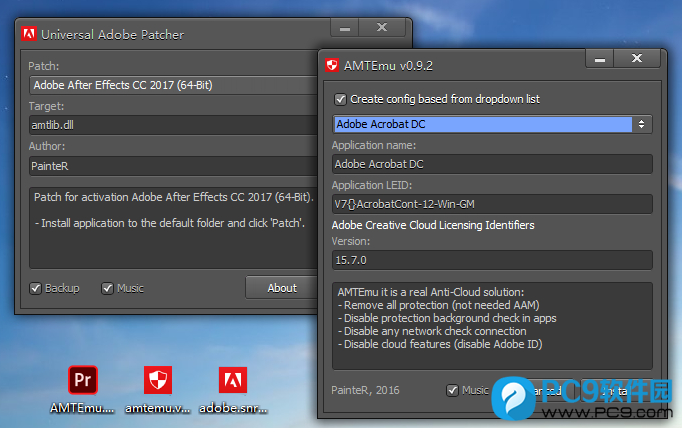Click the Version field showing 15.7.0
The image size is (682, 428).
(x=492, y=260)
